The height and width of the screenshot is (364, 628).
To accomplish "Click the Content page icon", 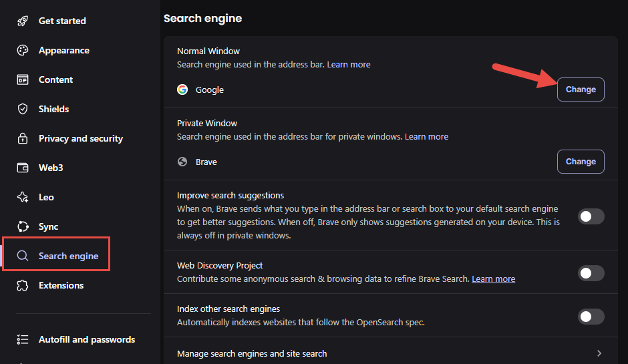I will click(23, 79).
